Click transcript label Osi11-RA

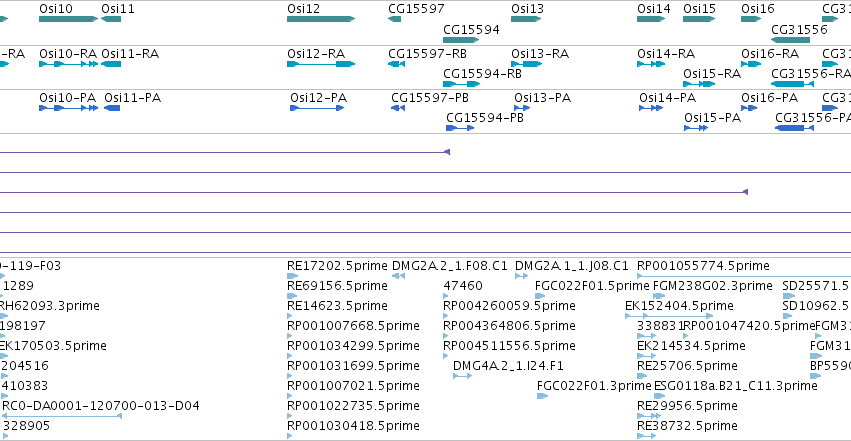point(130,54)
